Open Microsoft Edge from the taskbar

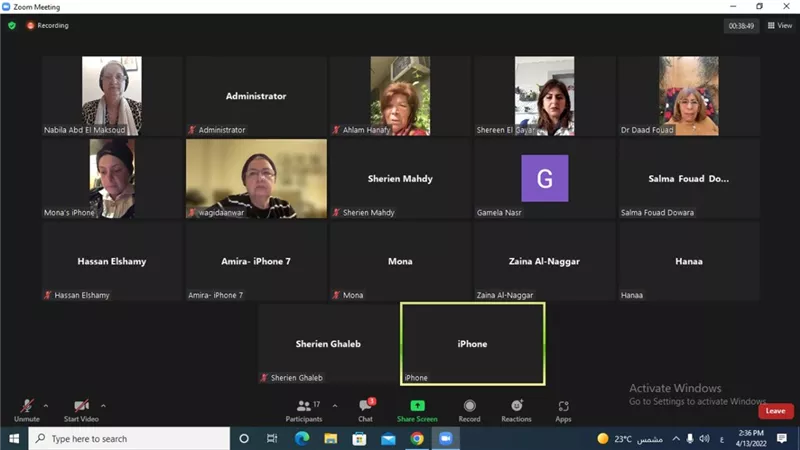click(x=302, y=439)
